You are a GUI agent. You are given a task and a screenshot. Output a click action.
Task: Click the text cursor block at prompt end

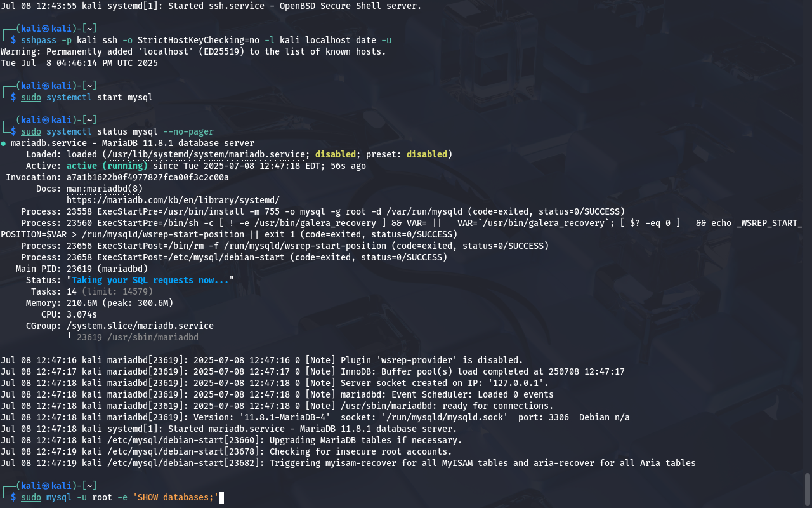pos(222,497)
